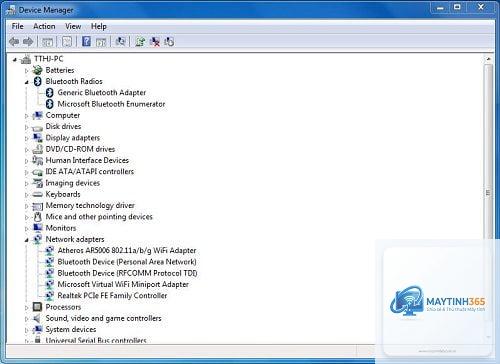Expand the IDE ATA/ATAPI controllers node

coord(27,172)
